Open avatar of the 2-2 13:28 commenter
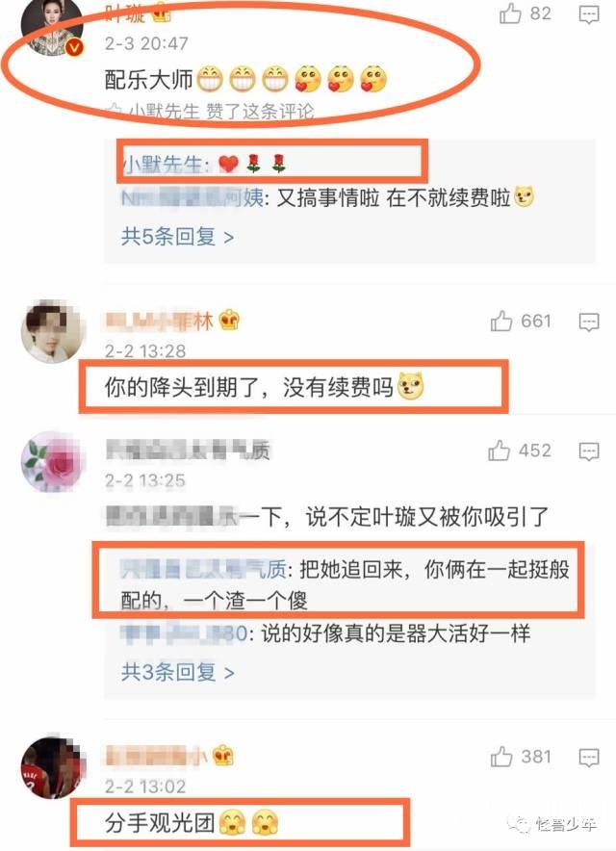Viewport: 616px width, 851px height. pyautogui.click(x=53, y=331)
